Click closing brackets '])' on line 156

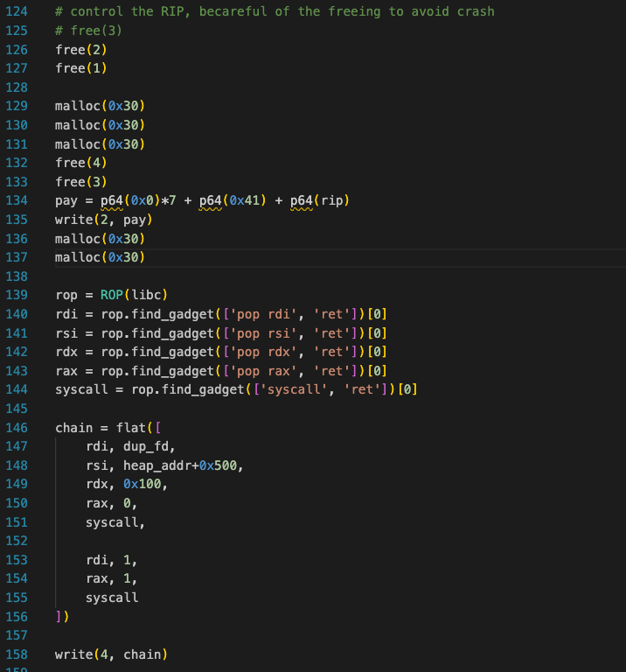click(63, 617)
